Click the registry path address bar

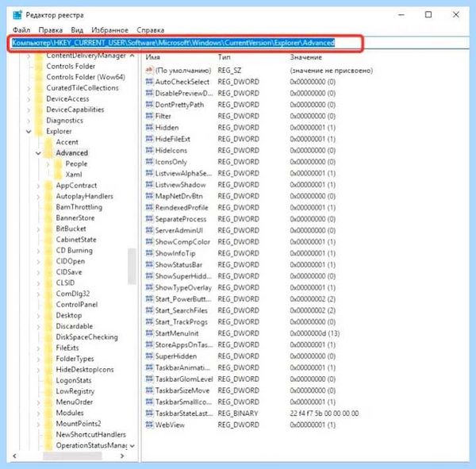[x=240, y=43]
